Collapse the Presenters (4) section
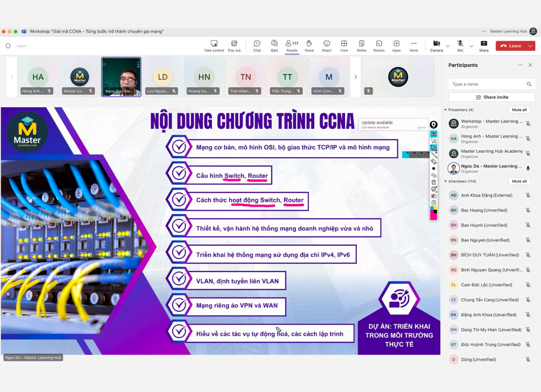 pos(446,110)
